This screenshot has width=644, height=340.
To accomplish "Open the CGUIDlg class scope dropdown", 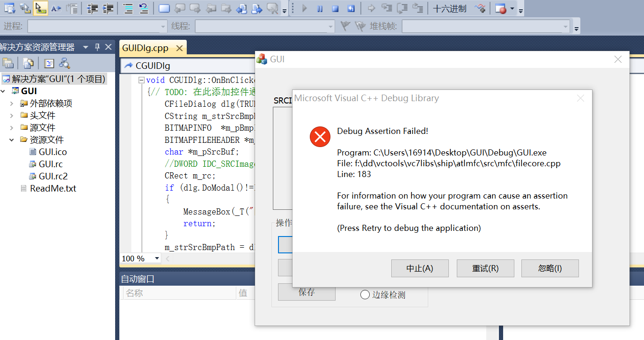I will point(187,66).
